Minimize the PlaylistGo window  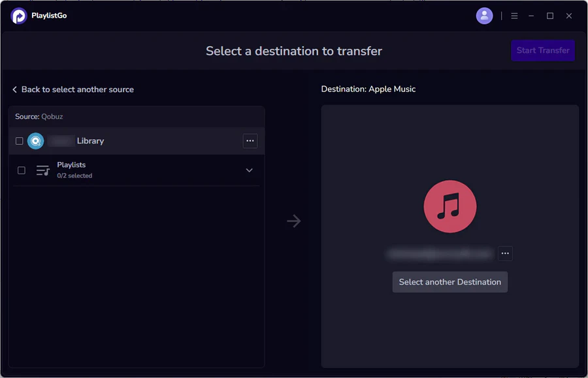click(x=531, y=16)
